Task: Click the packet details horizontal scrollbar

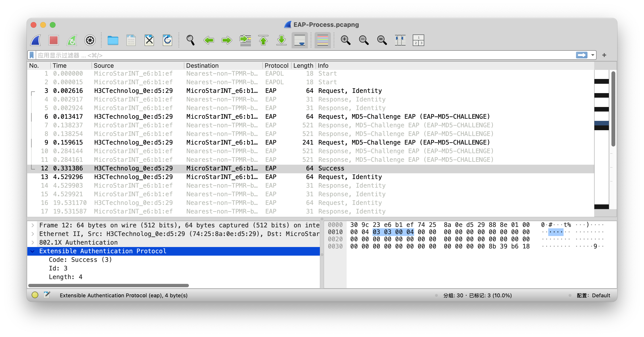Action: click(108, 286)
